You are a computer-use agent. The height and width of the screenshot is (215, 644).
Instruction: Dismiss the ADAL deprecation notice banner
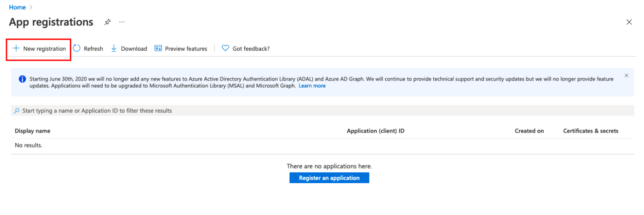[626, 76]
